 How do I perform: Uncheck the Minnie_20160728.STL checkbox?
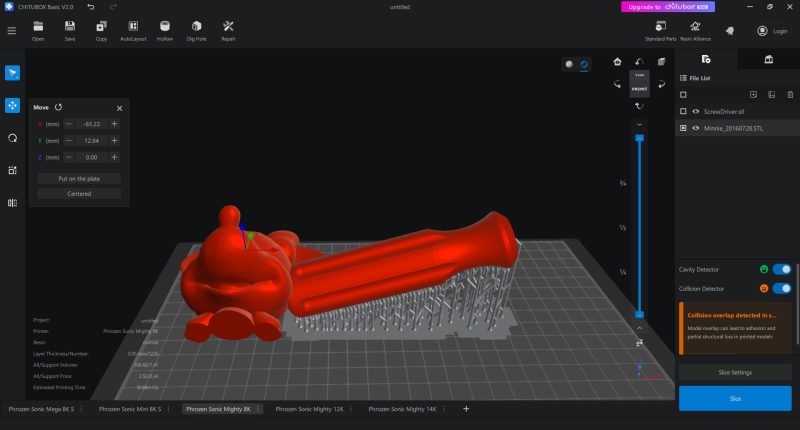click(683, 128)
